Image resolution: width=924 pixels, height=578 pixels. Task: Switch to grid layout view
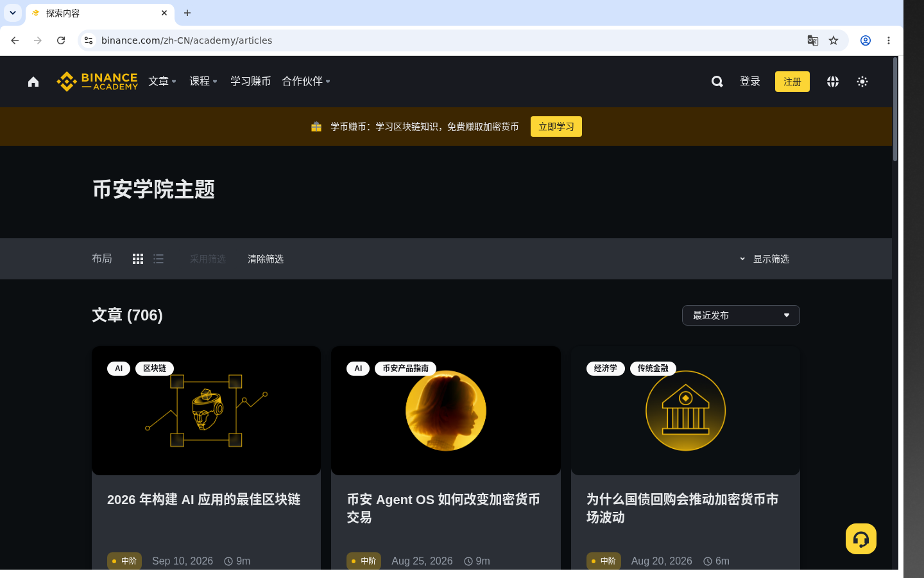pos(138,259)
